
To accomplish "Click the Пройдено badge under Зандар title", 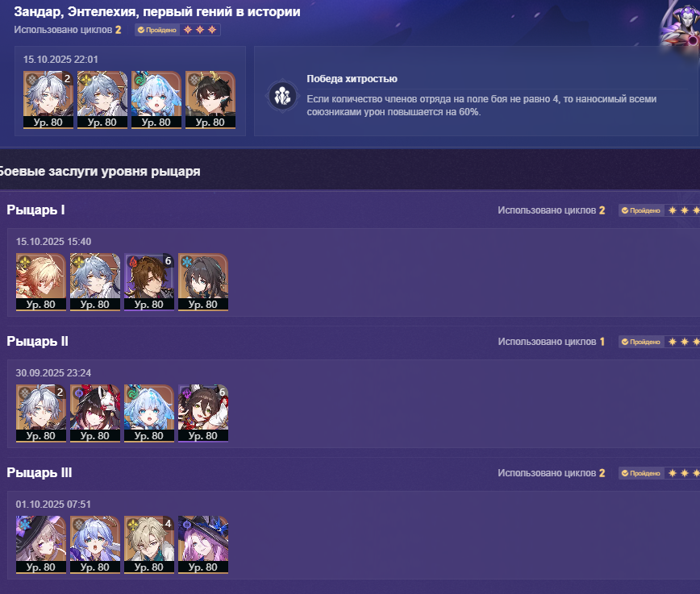I will tap(157, 30).
